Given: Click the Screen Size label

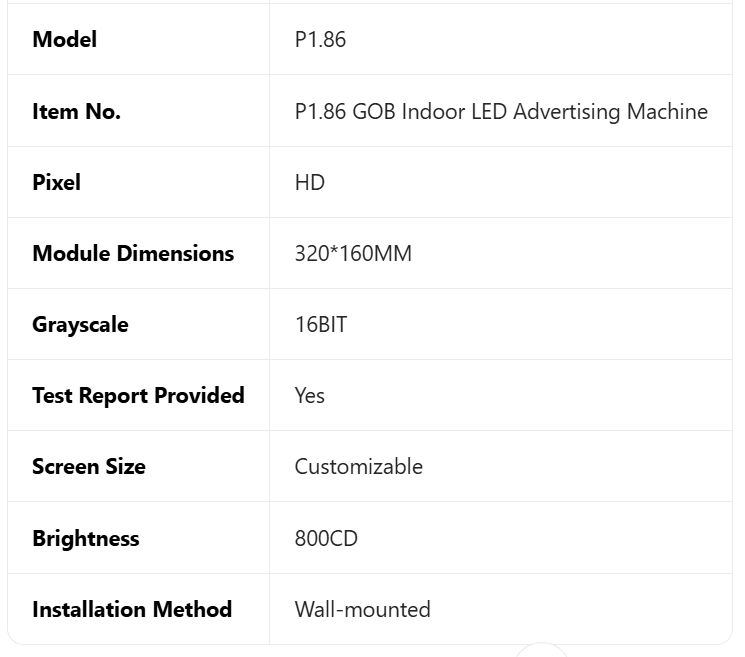Looking at the screenshot, I should (x=89, y=467).
